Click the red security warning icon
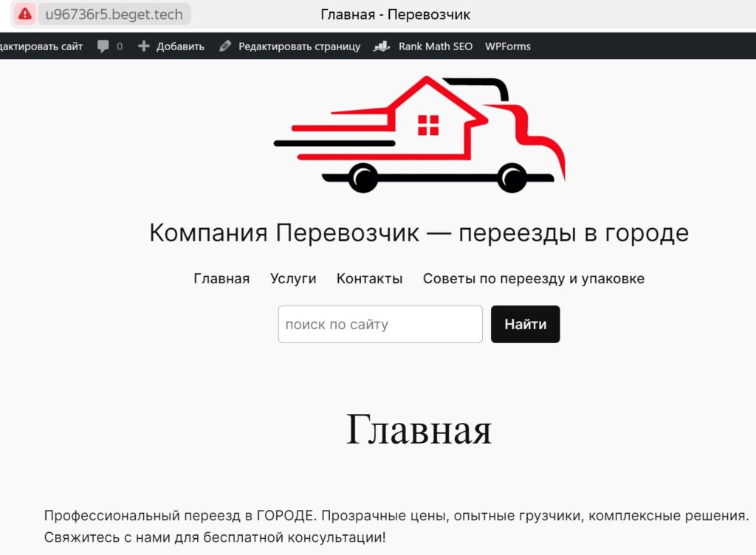The width and height of the screenshot is (756, 555). coord(24,14)
